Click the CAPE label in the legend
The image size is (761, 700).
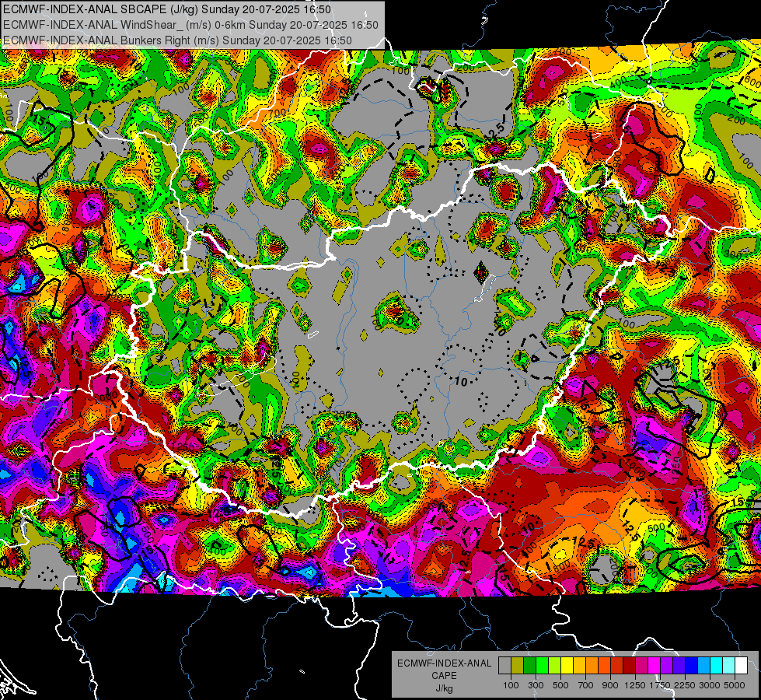(444, 676)
